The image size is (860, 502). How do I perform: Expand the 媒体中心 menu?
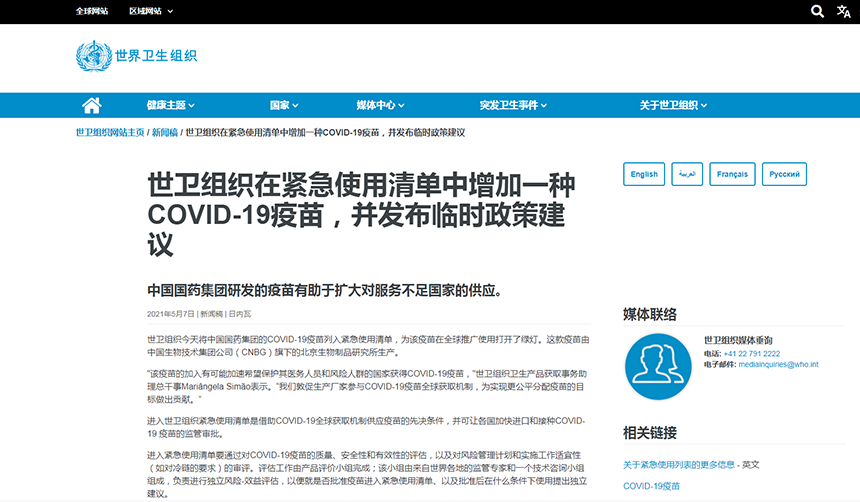pos(381,105)
